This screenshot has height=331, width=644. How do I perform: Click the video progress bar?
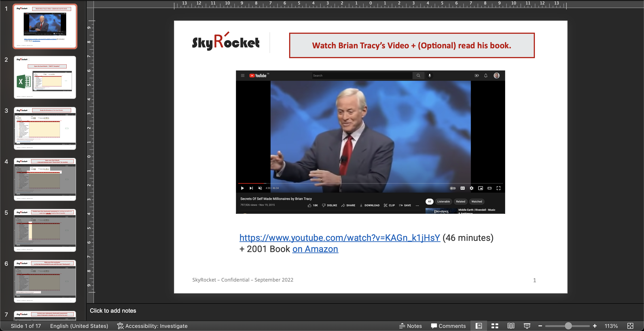(x=370, y=183)
